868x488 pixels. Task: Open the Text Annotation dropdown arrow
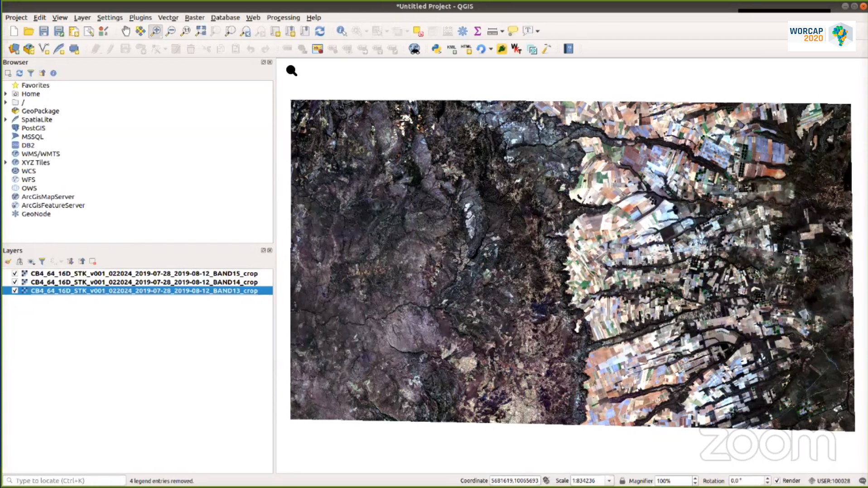(538, 31)
